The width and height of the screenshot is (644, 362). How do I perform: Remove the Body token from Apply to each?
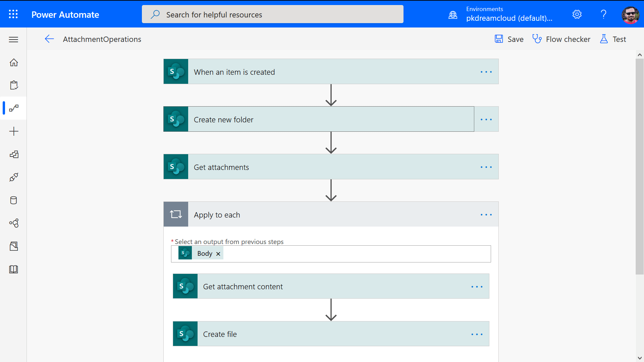(218, 253)
